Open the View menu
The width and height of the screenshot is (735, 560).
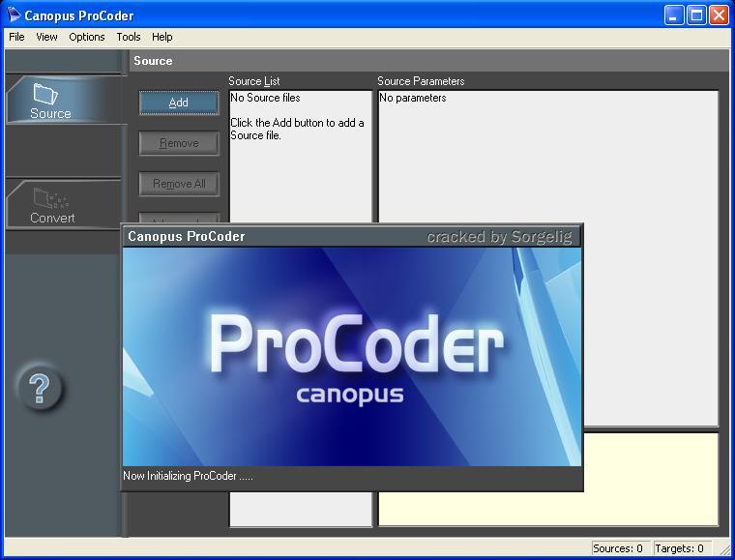pos(46,37)
